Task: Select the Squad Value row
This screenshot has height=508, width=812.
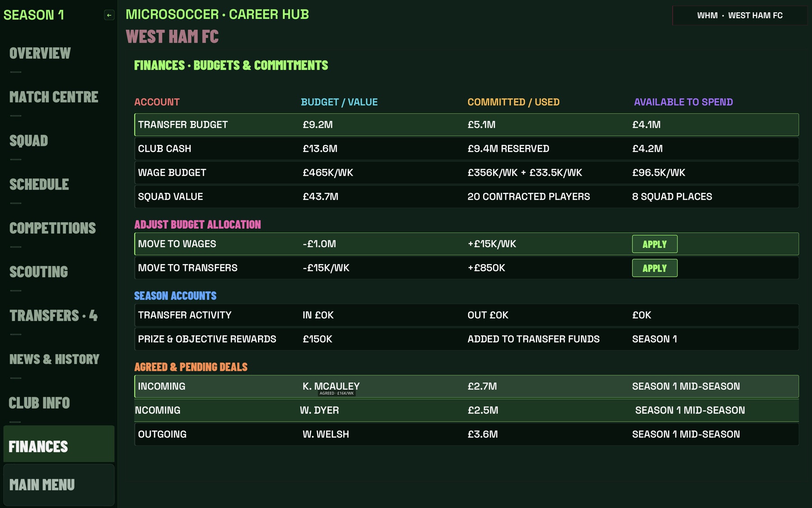Action: point(466,196)
